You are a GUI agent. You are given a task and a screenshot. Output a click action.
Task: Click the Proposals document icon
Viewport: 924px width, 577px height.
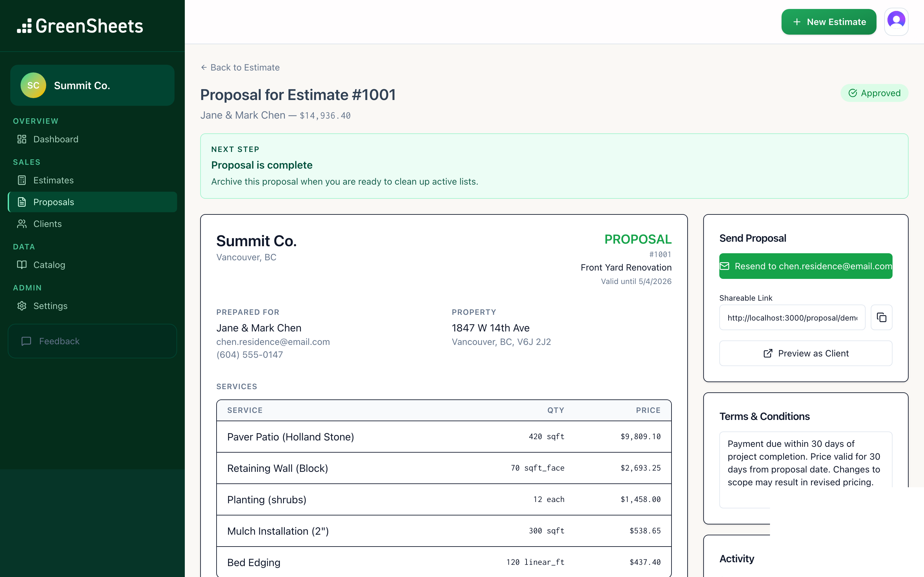[22, 202]
